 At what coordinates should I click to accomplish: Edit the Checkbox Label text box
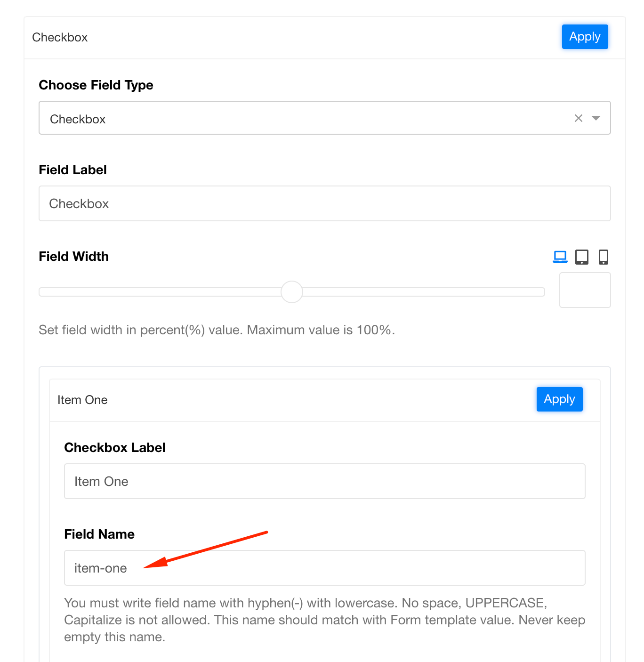click(324, 481)
